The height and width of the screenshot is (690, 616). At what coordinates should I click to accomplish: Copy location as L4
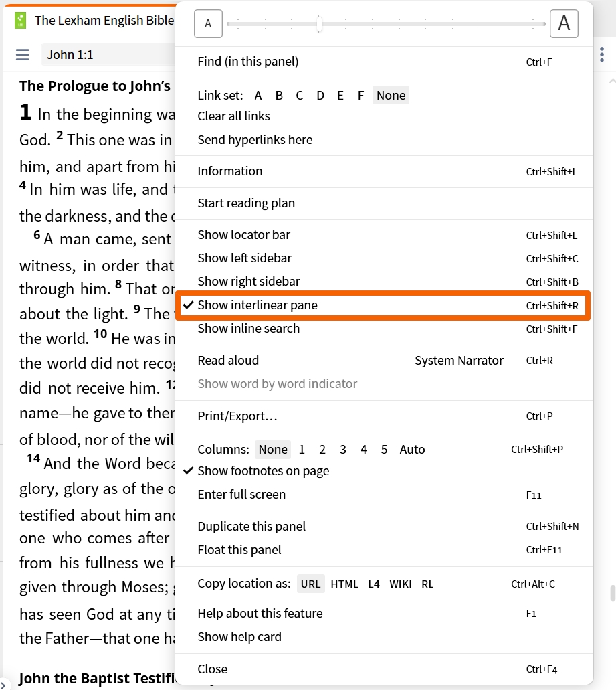pos(374,584)
